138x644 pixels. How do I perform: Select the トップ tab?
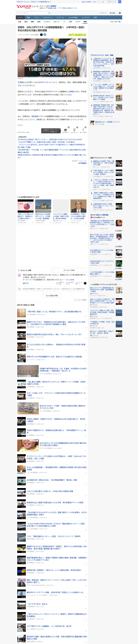click(x=20, y=17)
